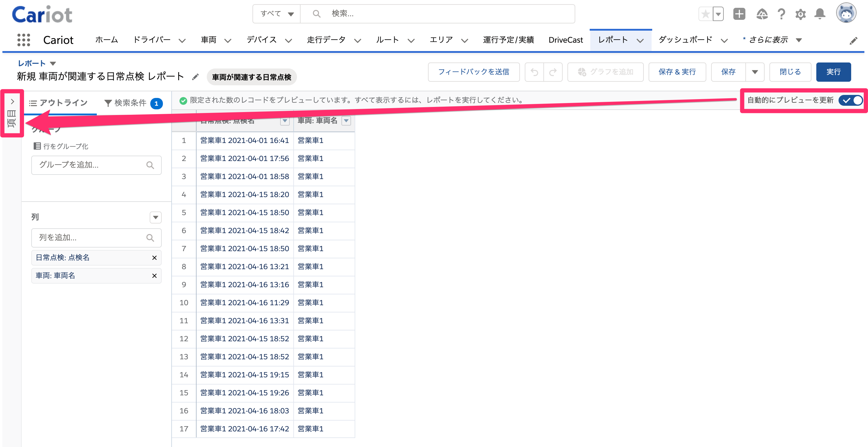The height and width of the screenshot is (447, 868).
Task: Go to the 運行予定/実績 tab
Action: tap(508, 40)
